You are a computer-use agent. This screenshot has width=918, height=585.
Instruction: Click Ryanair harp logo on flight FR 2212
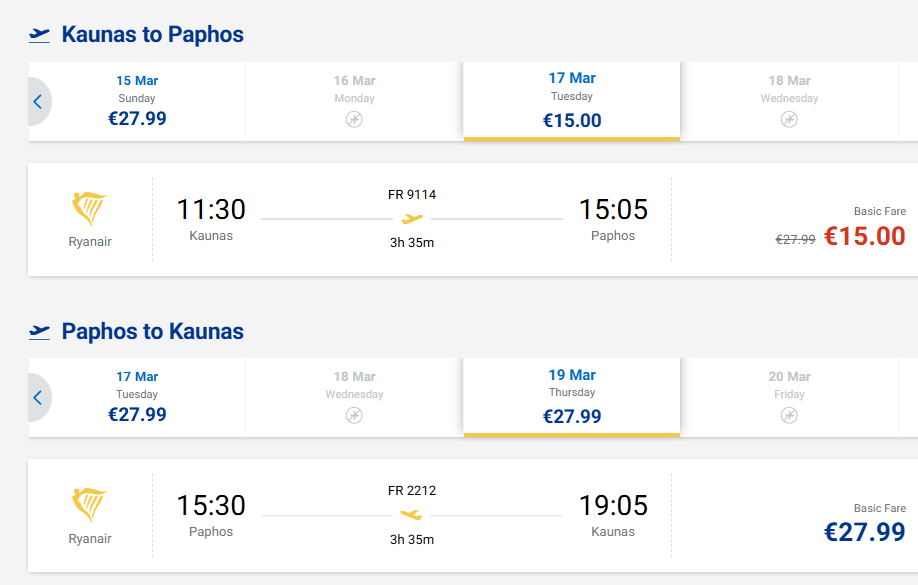(90, 505)
